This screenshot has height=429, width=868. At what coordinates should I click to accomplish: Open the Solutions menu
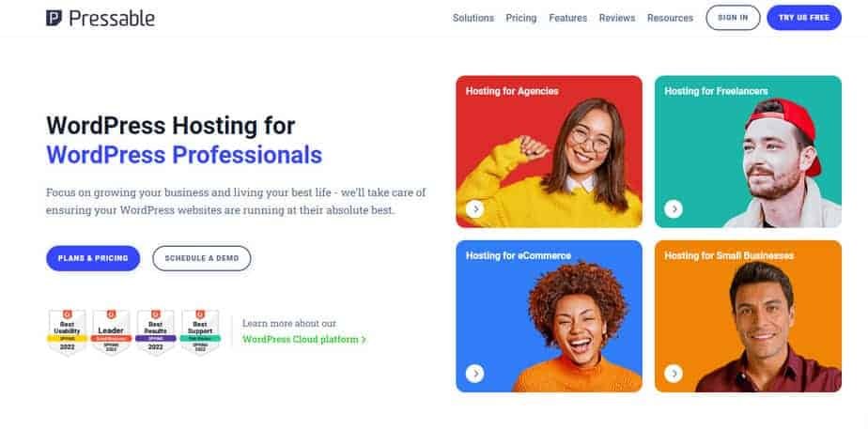(473, 18)
